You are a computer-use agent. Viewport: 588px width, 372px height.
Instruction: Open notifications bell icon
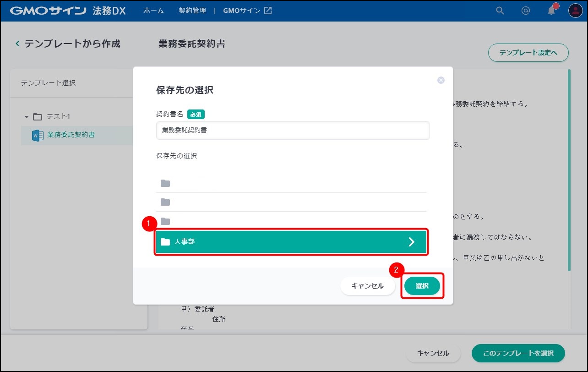pyautogui.click(x=551, y=11)
